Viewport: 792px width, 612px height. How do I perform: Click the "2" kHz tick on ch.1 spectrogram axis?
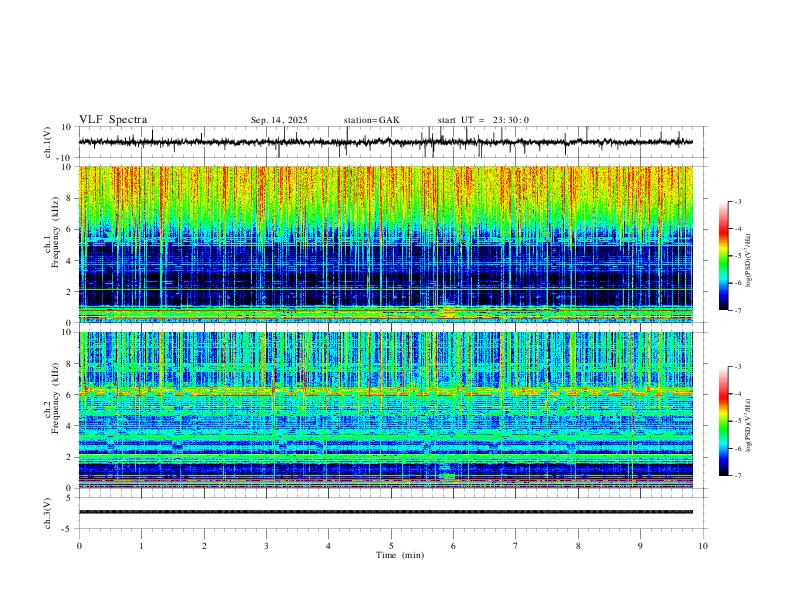[69, 291]
